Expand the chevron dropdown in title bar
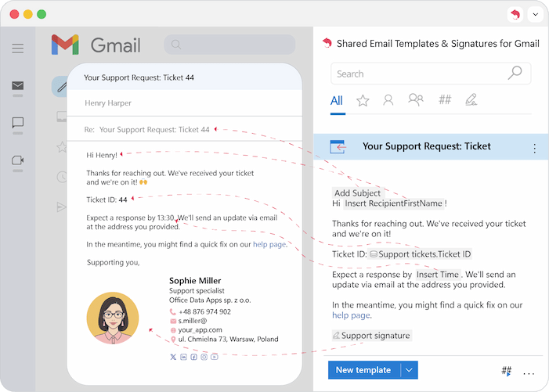Image resolution: width=549 pixels, height=392 pixels. coord(536,15)
